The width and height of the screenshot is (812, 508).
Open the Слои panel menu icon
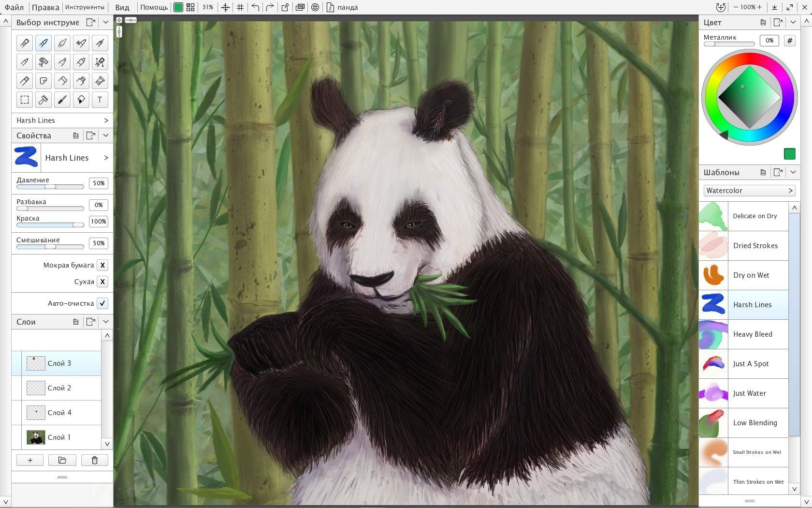point(76,322)
